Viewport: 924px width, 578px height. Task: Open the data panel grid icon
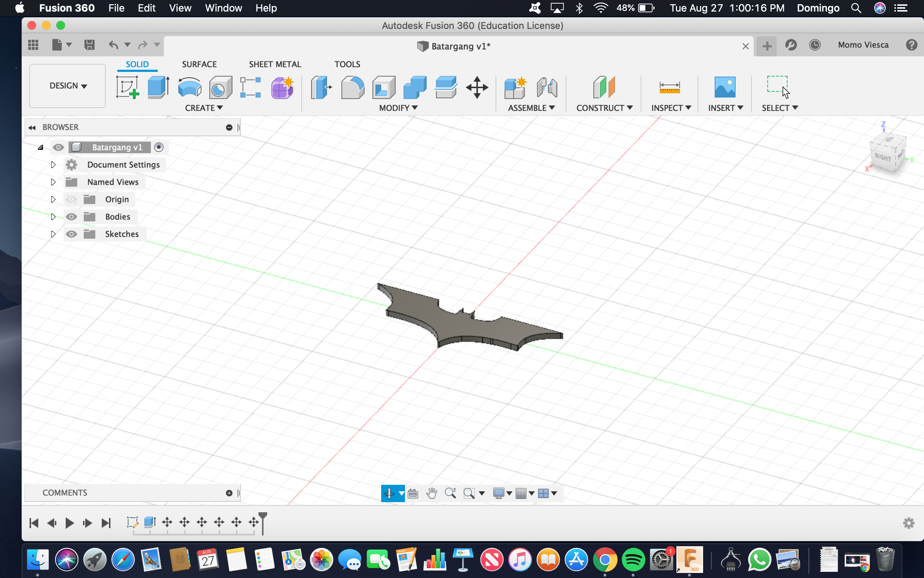coord(33,45)
